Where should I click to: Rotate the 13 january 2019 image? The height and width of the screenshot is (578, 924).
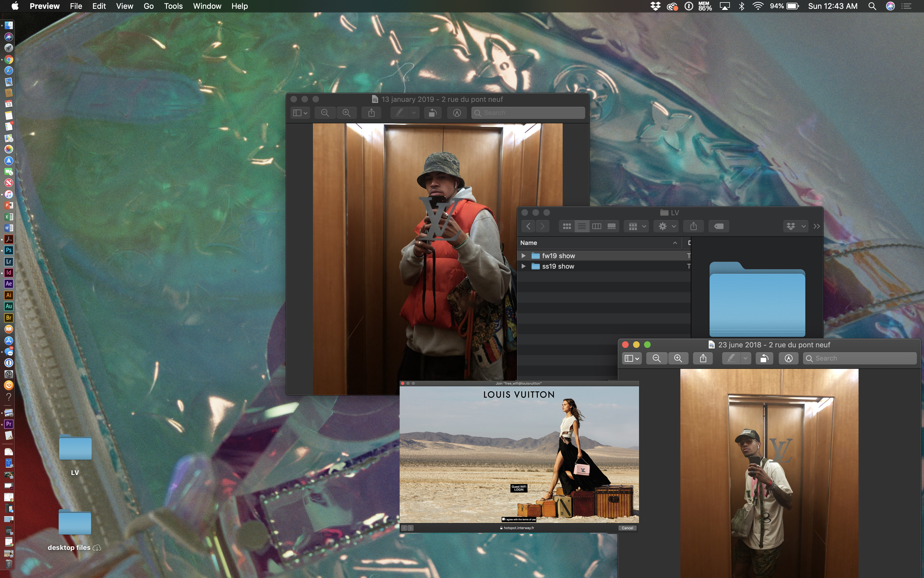click(433, 113)
